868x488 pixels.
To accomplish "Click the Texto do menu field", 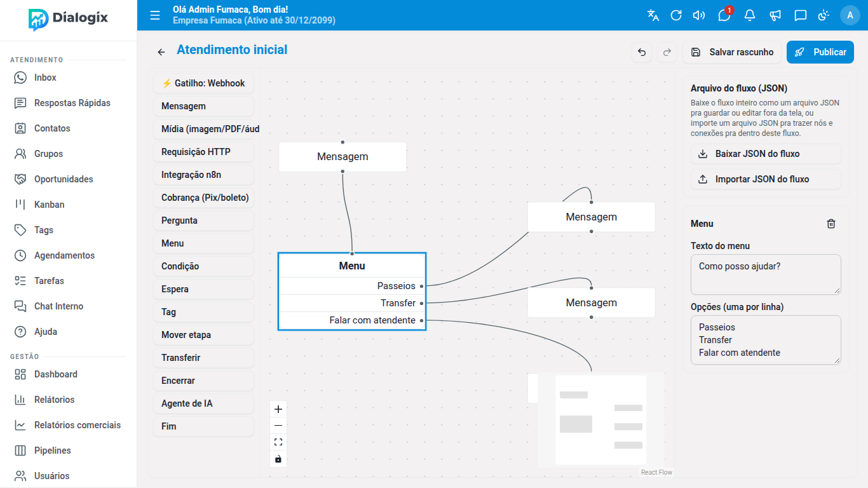I will pyautogui.click(x=766, y=274).
